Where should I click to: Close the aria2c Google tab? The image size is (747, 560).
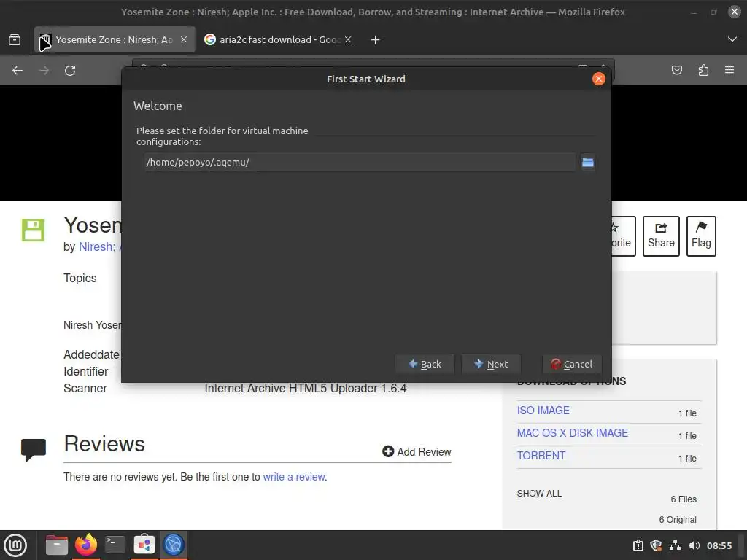click(x=348, y=40)
